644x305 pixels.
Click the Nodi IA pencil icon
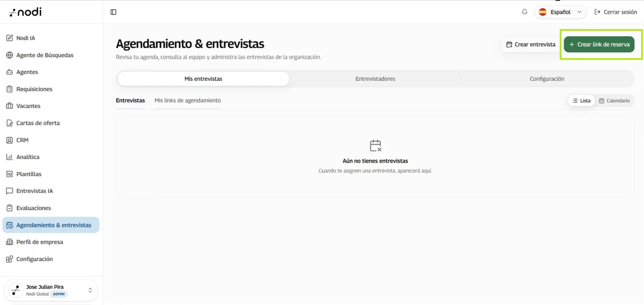(10, 38)
